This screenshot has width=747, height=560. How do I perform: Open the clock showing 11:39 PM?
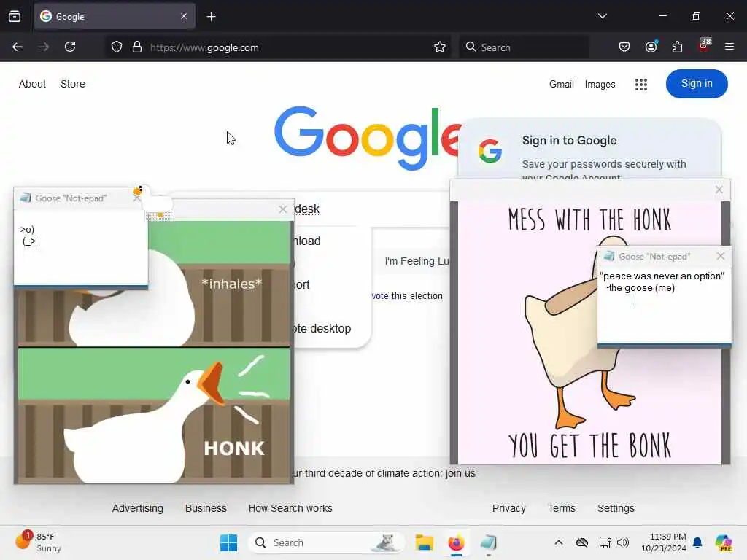point(663,542)
